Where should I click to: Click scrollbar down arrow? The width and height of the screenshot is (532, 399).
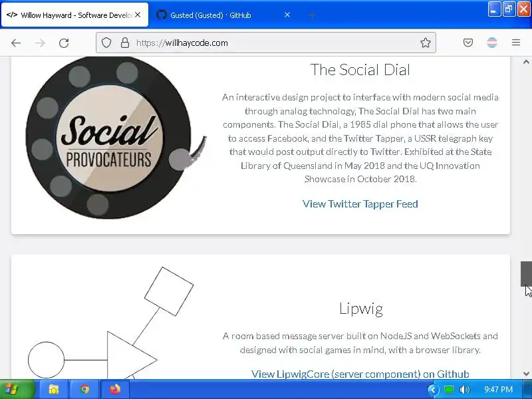tap(526, 374)
